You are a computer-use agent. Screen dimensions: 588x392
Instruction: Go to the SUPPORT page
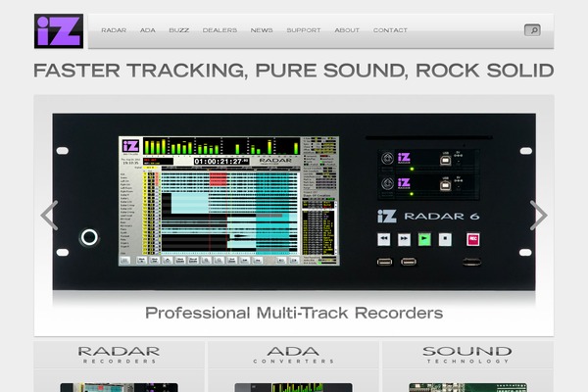tap(304, 30)
